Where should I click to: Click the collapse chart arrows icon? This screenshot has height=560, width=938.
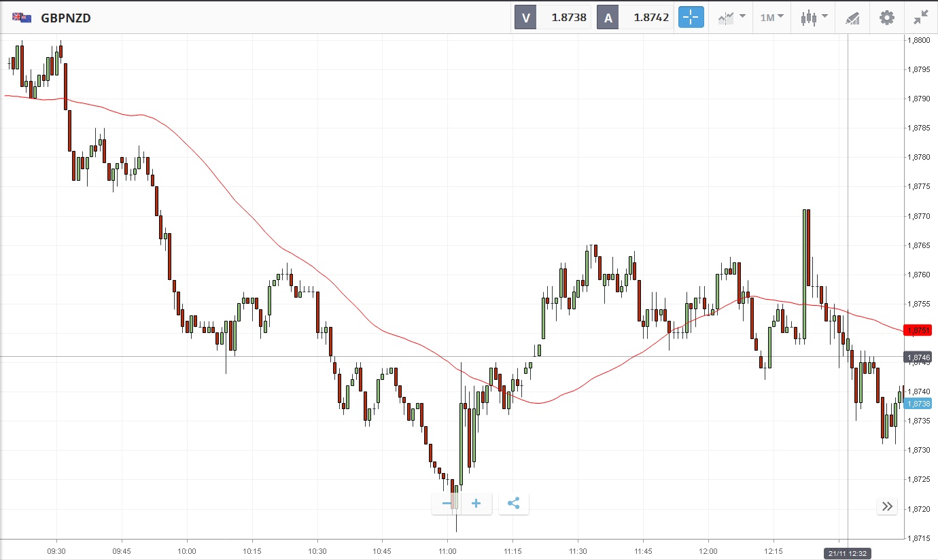921,18
